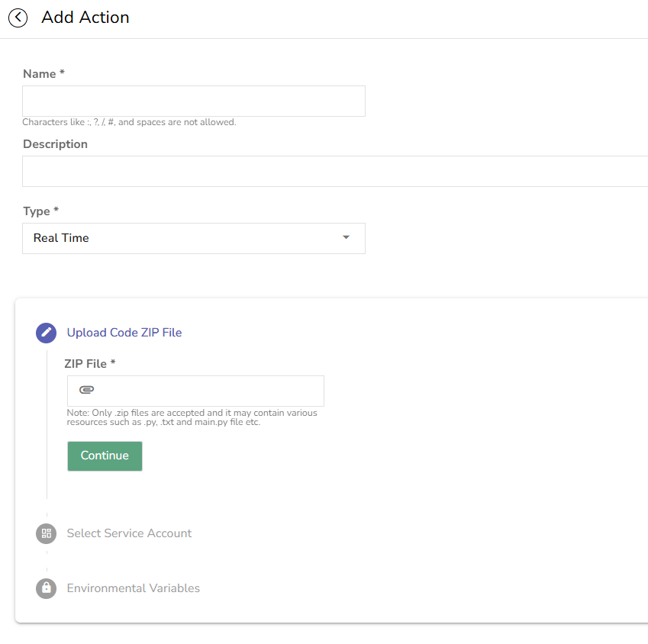The image size is (648, 644).
Task: Click the Add Action heading
Action: point(85,18)
